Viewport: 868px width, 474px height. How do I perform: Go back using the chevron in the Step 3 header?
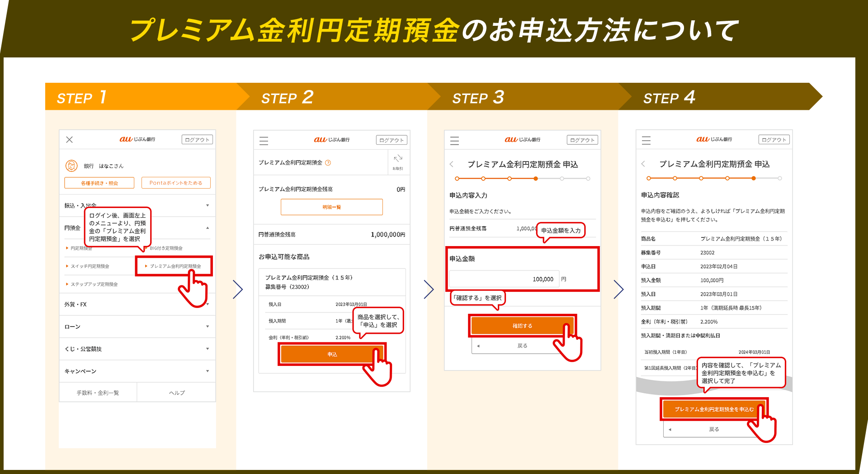(x=452, y=164)
